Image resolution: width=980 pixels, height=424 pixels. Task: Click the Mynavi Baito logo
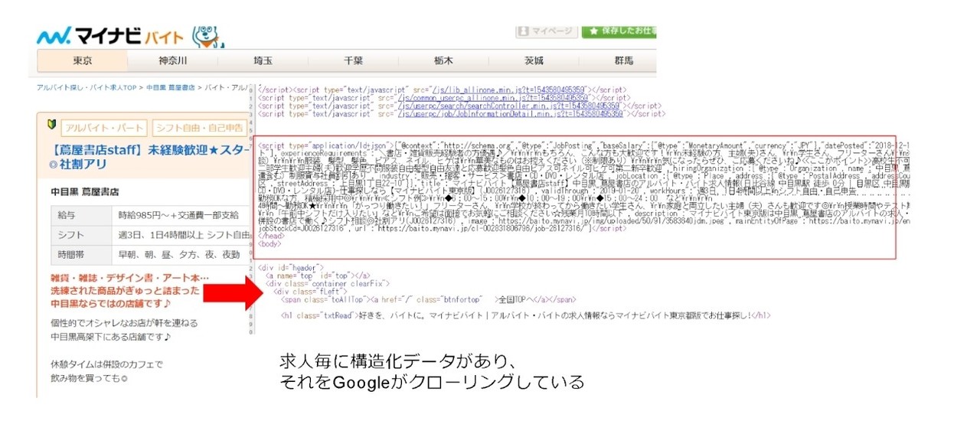click(112, 37)
